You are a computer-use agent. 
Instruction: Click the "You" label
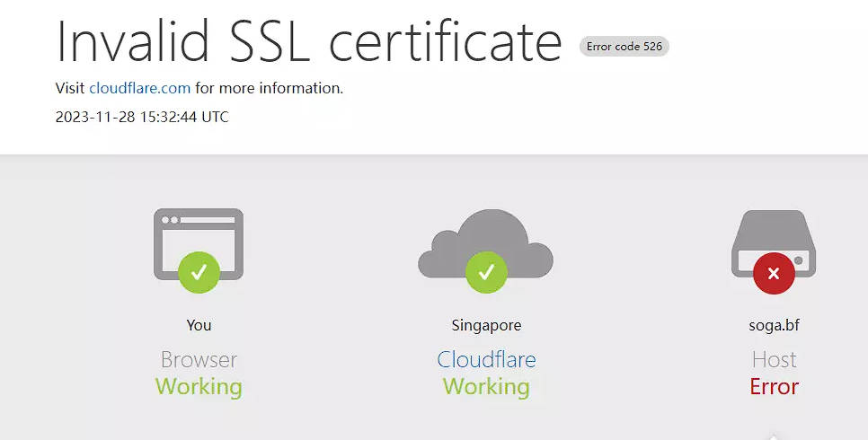199,325
